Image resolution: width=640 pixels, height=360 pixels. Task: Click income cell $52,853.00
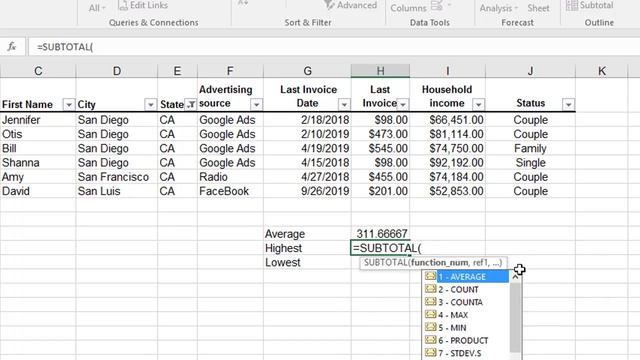[448, 191]
